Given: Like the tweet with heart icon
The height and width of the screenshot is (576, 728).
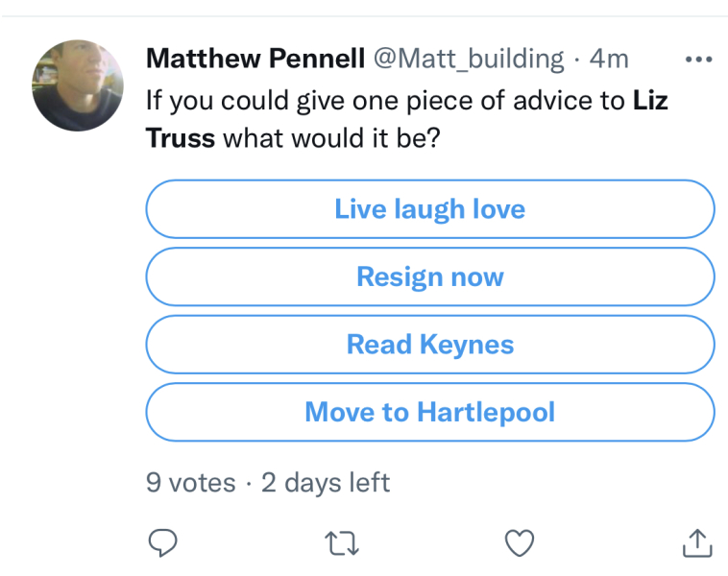Looking at the screenshot, I should pos(520,544).
